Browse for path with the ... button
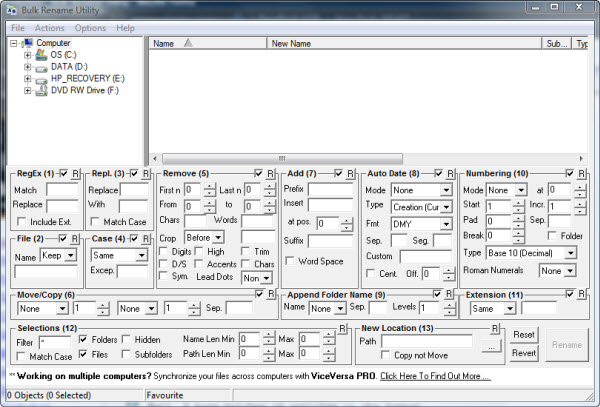The image size is (600, 407). click(x=492, y=347)
